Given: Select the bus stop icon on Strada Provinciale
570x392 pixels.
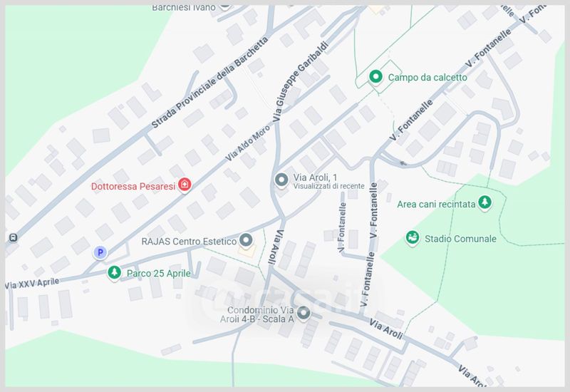Looking at the screenshot, I should point(13,238).
